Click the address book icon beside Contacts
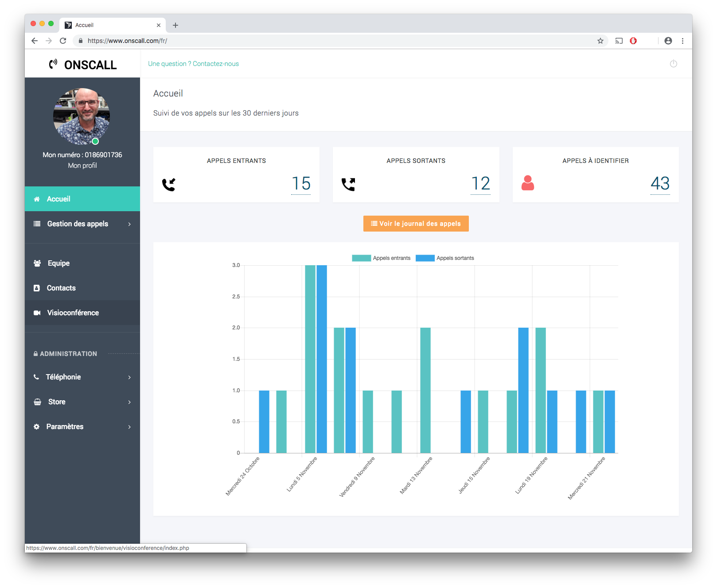This screenshot has width=717, height=588. (x=37, y=288)
